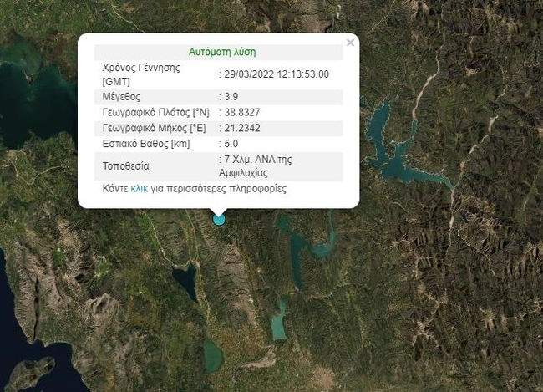
Task: Close the earthquake info popup
Action: point(350,43)
